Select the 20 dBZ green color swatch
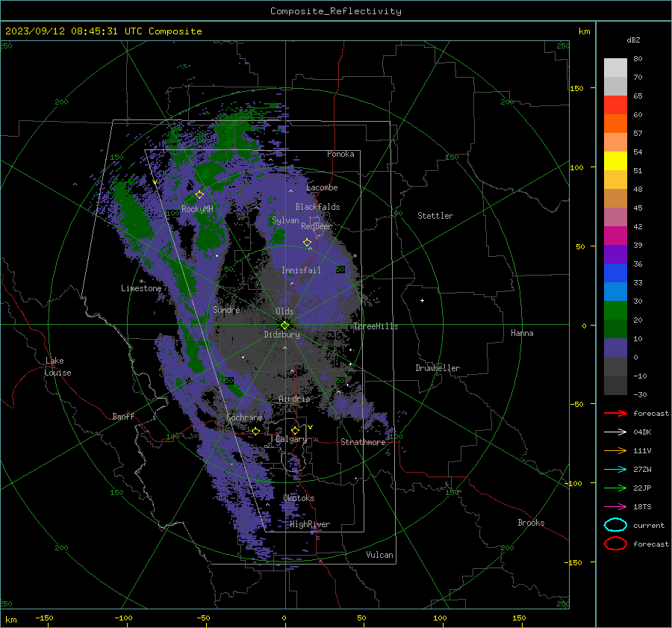672x628 pixels. 615,311
